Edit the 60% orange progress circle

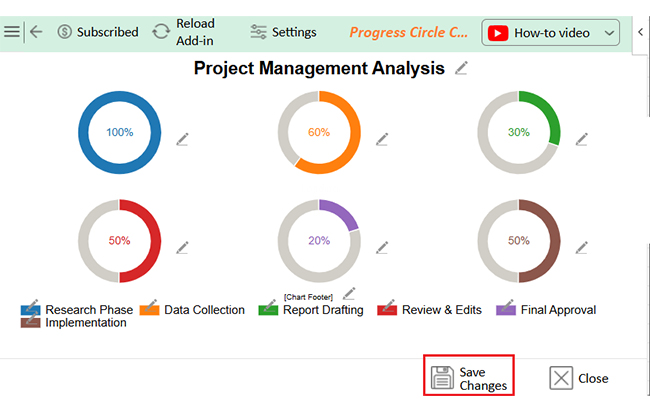coord(382,139)
